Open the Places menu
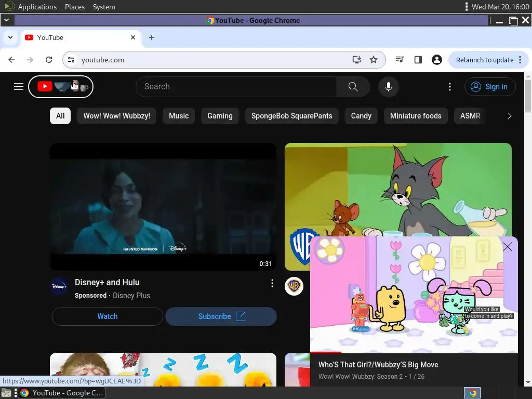The width and height of the screenshot is (532, 399). click(x=75, y=7)
